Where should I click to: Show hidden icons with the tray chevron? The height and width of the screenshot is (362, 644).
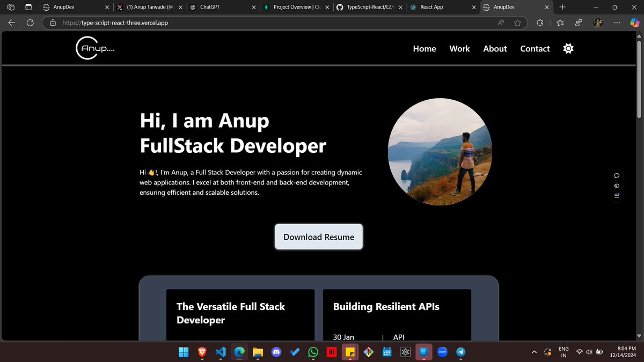point(533,352)
